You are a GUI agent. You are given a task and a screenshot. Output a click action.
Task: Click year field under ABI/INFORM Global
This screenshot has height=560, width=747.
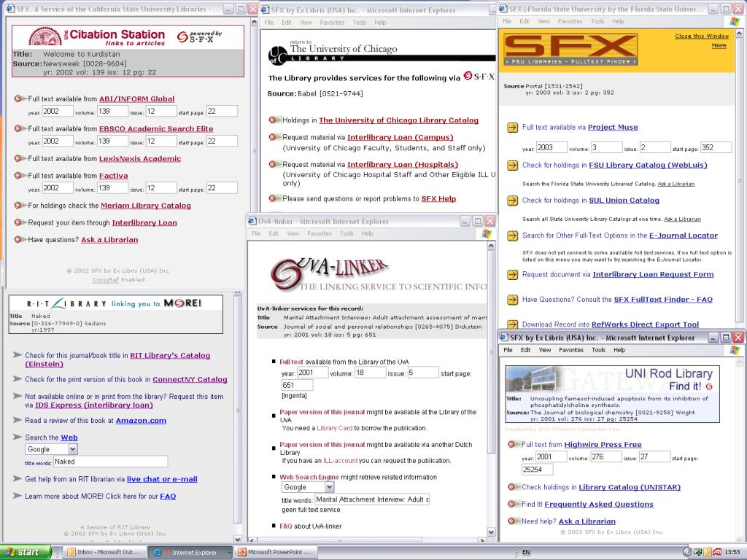(x=58, y=111)
